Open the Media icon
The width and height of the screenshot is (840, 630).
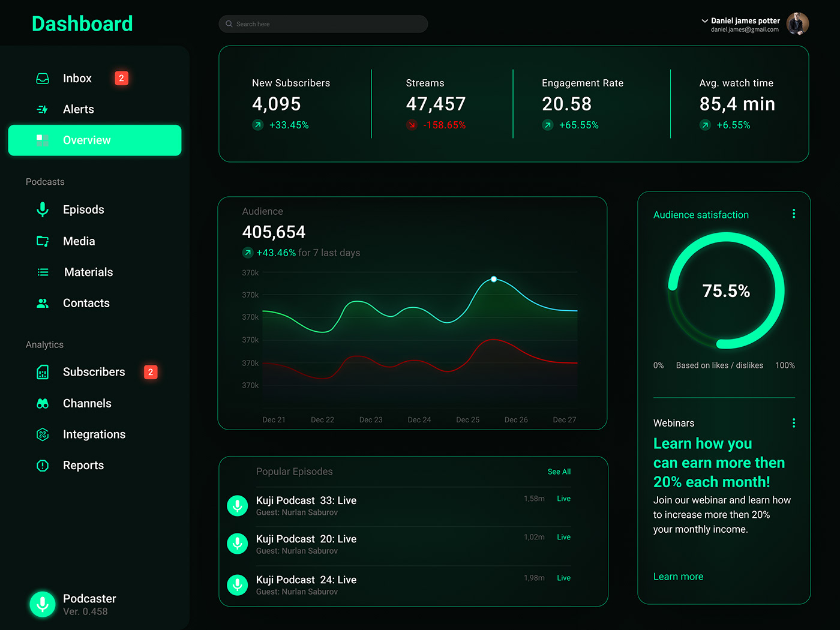click(x=42, y=241)
